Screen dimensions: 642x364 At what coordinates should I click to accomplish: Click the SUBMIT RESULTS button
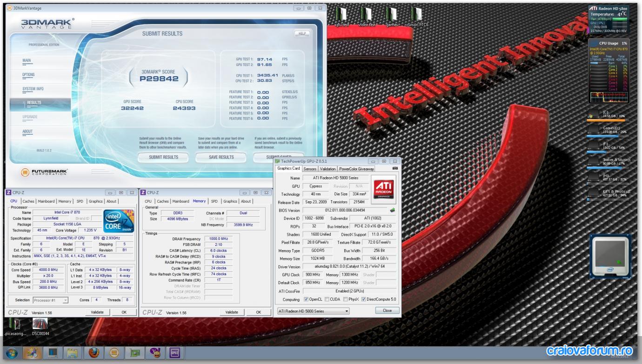click(x=163, y=157)
